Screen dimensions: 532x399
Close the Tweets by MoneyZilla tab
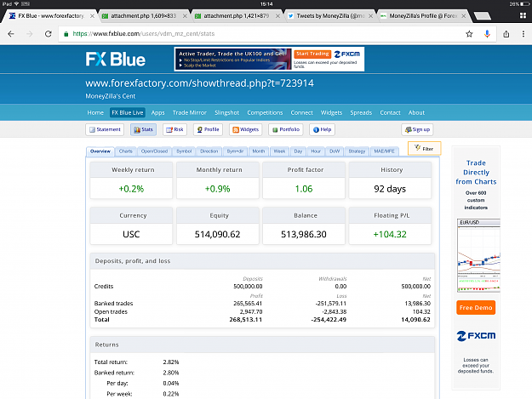[370, 16]
